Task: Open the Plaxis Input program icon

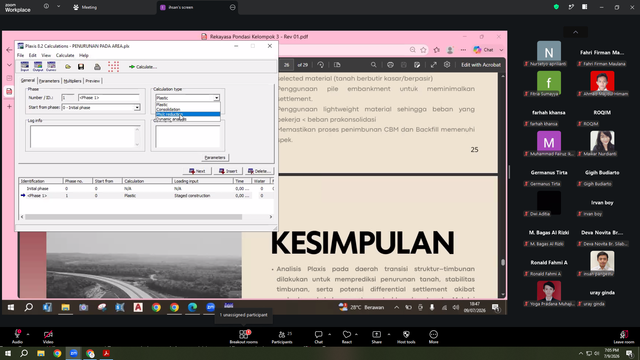Action: (25, 66)
